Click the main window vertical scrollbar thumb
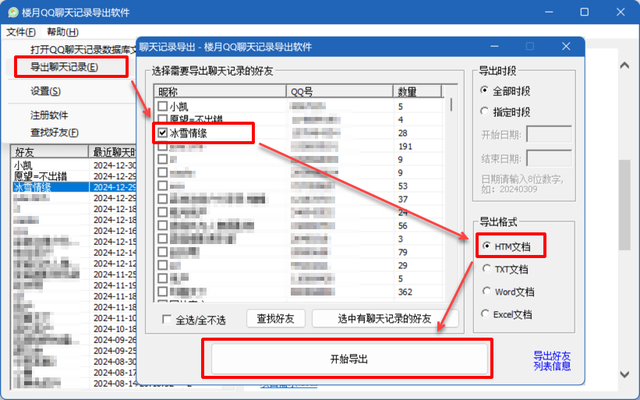This screenshot has width=640, height=400. click(x=624, y=204)
